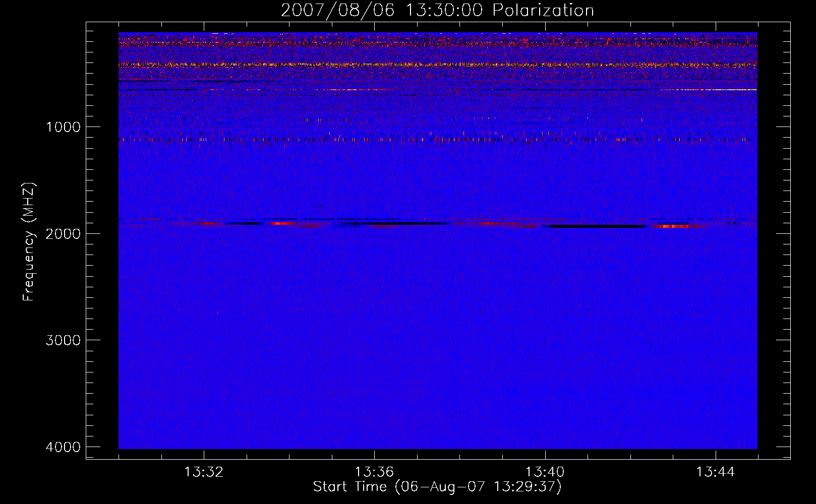Click the 4000 frequency tick label

[x=63, y=447]
